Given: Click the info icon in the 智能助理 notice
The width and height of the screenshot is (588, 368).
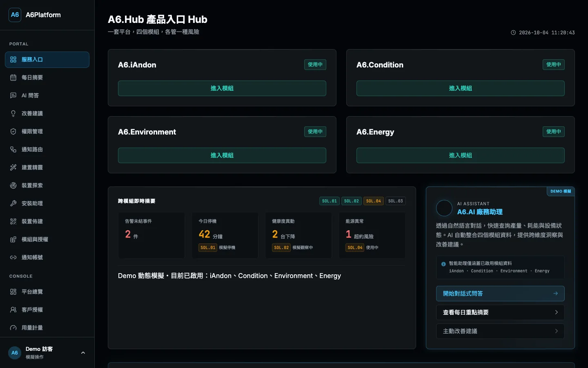Looking at the screenshot, I should coord(443,264).
